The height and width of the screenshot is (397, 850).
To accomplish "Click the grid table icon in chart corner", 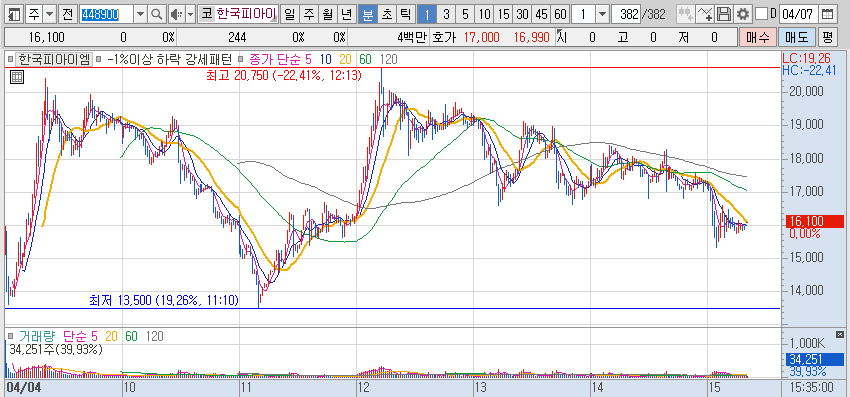I will click(17, 78).
